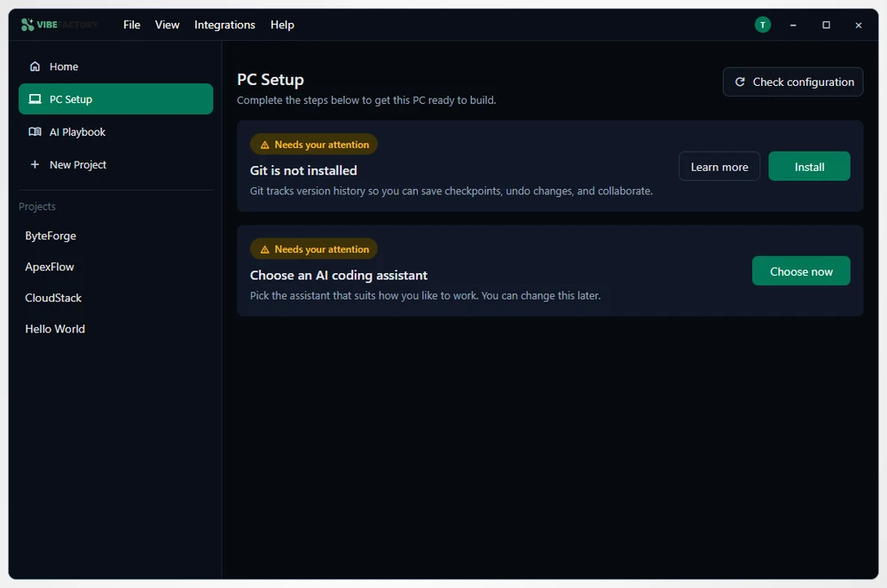Click the AI assistant card's attention badge
This screenshot has height=588, width=887.
click(x=314, y=248)
